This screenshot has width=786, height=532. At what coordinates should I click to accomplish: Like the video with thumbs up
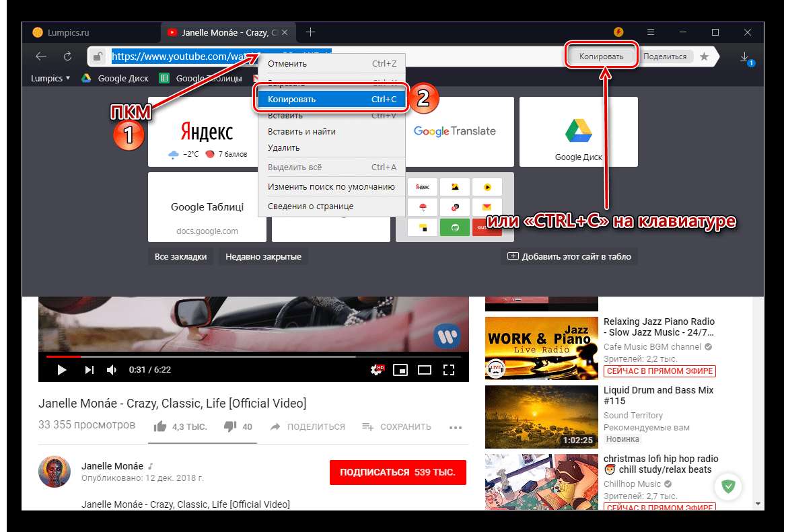pos(160,426)
